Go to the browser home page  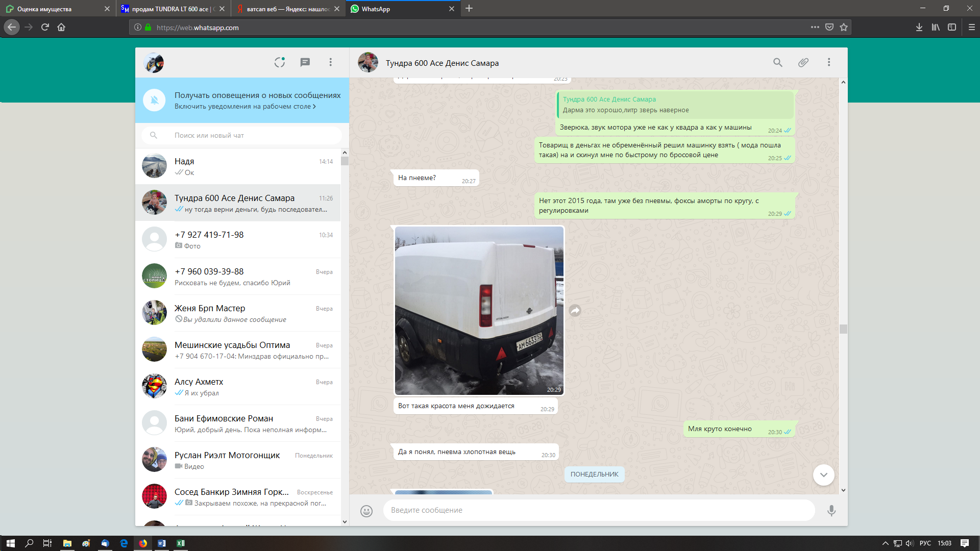(61, 27)
